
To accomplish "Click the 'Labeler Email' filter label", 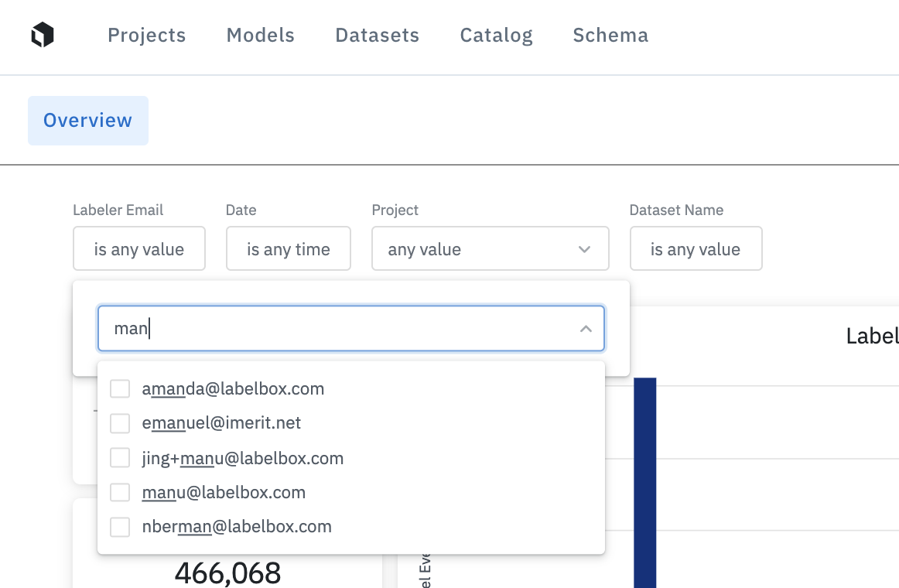I will tap(118, 210).
